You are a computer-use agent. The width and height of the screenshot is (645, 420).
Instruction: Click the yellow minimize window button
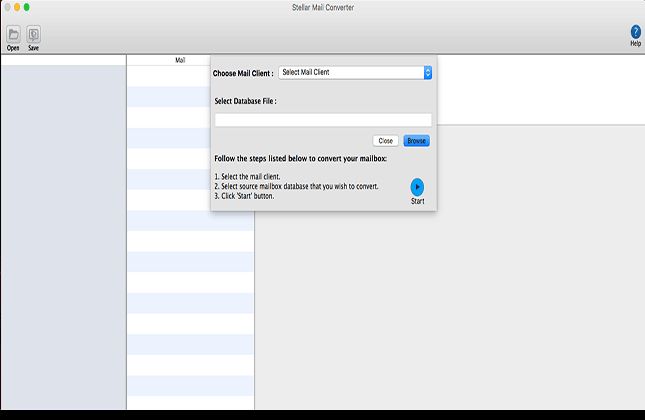(17, 7)
